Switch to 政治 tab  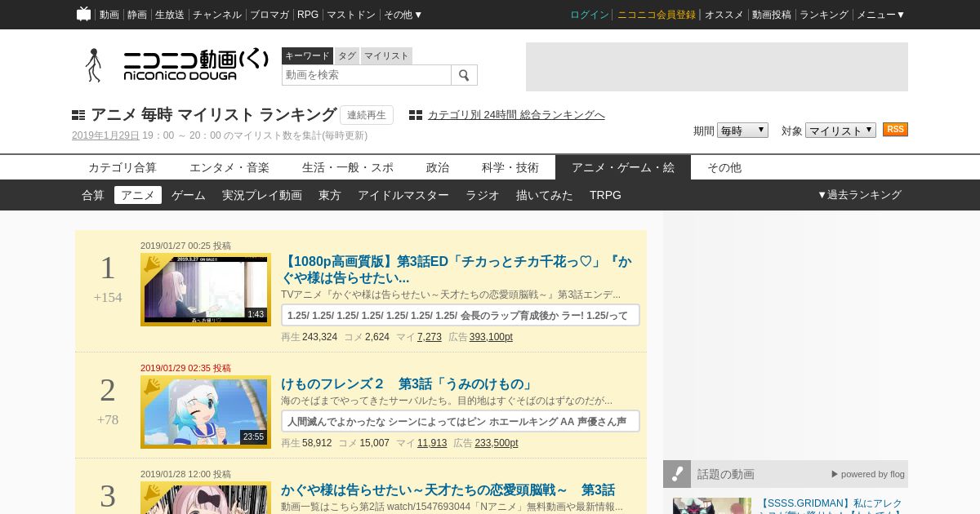point(438,167)
